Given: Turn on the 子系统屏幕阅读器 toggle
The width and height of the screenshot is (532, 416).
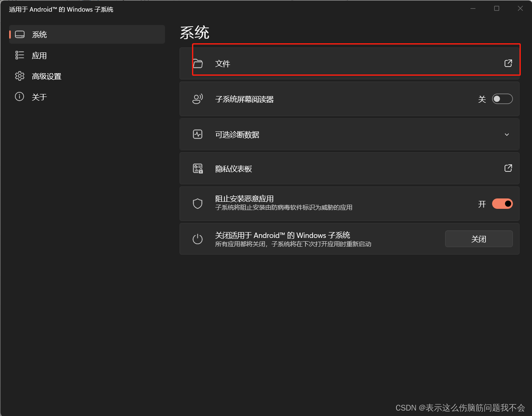Looking at the screenshot, I should (502, 99).
